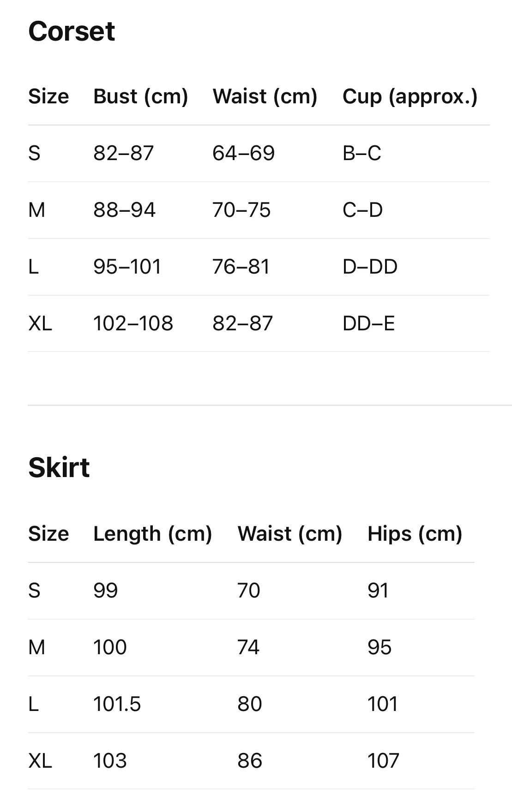Select the Bust (cm) column header
Image resolution: width=512 pixels, height=812 pixels.
pos(140,96)
